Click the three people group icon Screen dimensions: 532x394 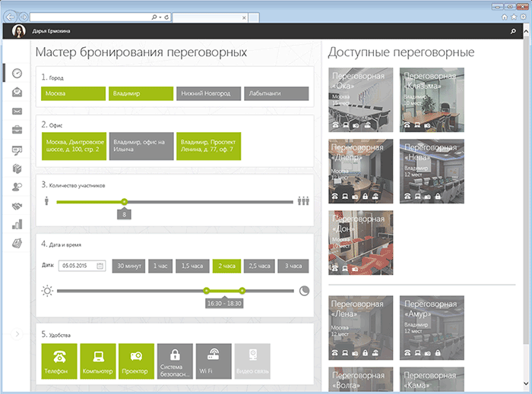pos(303,200)
